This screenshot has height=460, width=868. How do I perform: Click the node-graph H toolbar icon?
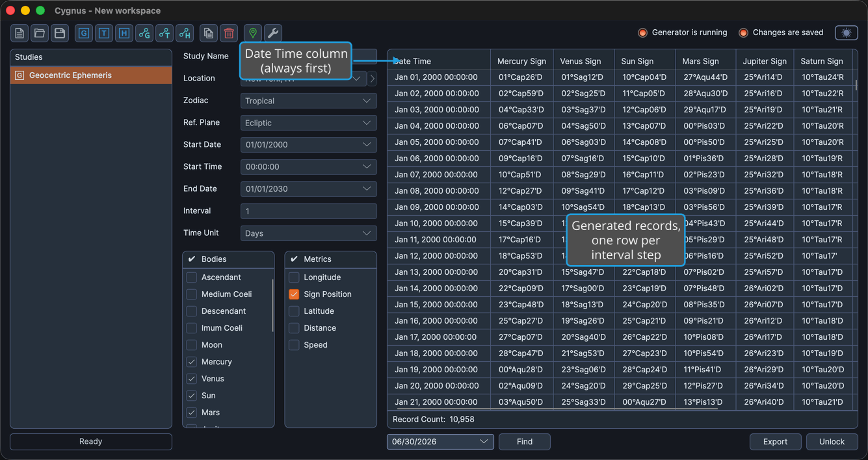(x=185, y=33)
